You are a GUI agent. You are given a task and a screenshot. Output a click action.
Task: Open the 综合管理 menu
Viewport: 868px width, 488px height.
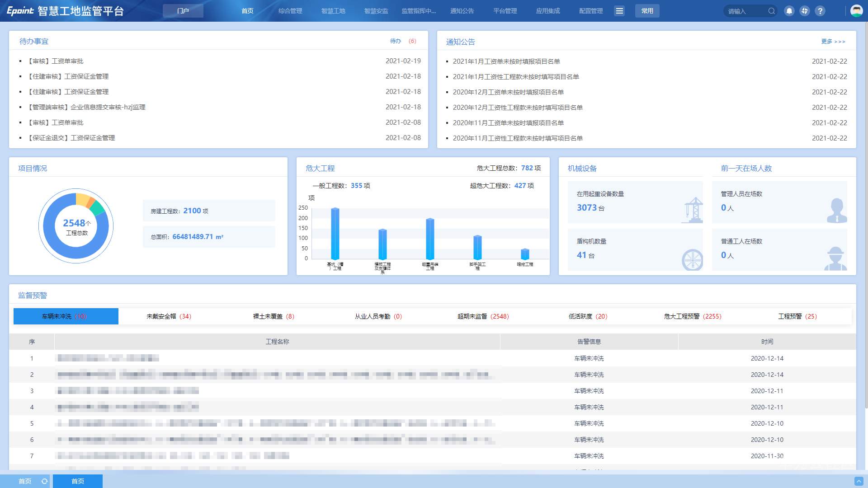point(290,11)
